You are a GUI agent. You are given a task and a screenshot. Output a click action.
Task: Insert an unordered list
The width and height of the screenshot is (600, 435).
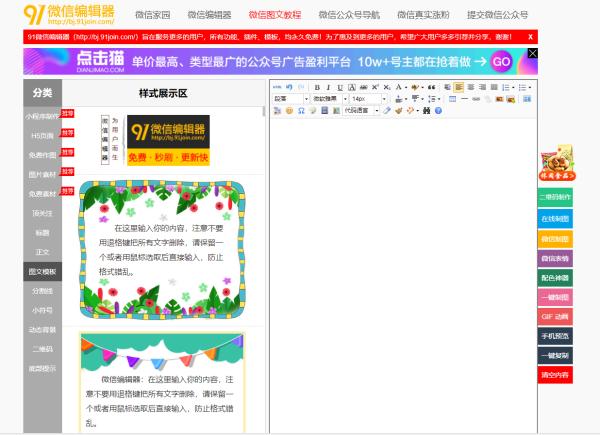click(x=523, y=87)
